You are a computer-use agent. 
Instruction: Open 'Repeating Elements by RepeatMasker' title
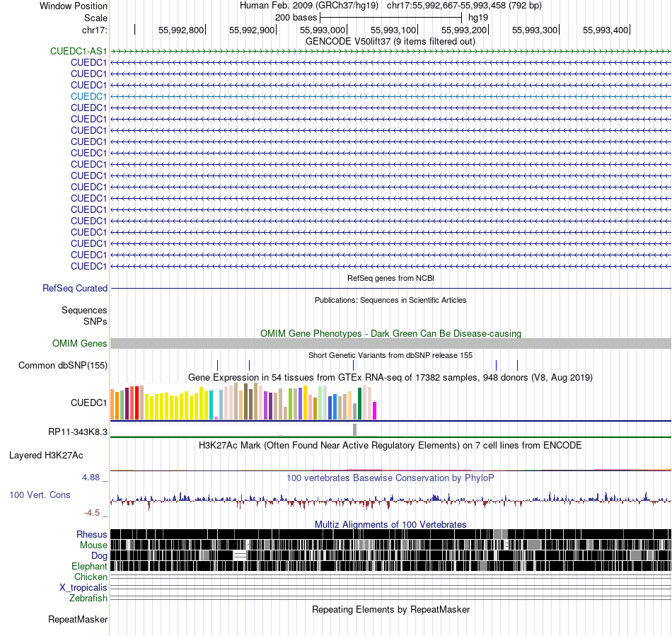[x=390, y=609]
